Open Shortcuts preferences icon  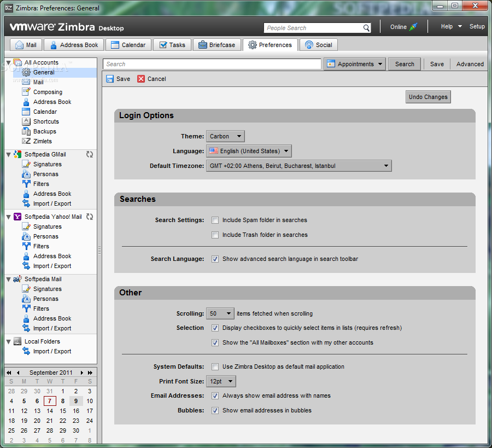26,121
